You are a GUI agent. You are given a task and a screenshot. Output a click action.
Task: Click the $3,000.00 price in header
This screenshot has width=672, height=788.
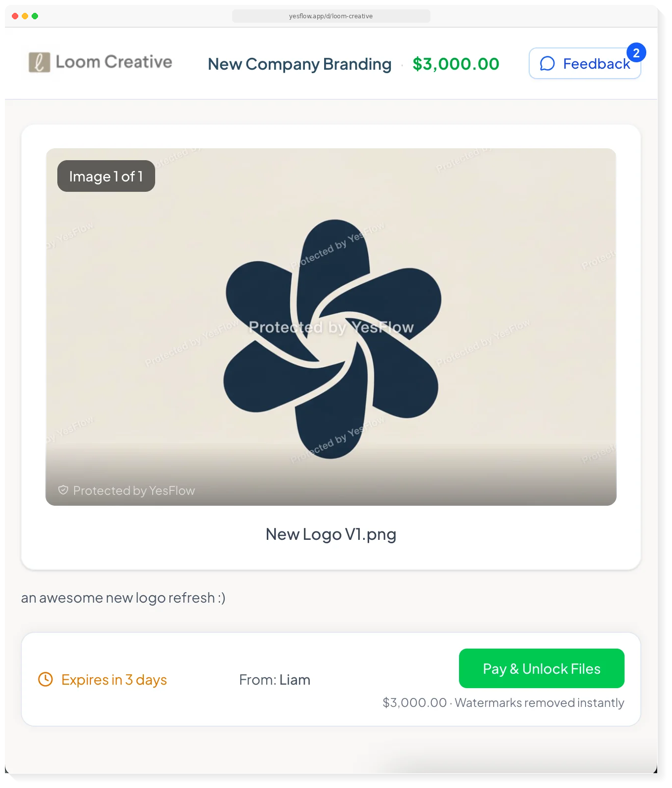click(x=456, y=64)
